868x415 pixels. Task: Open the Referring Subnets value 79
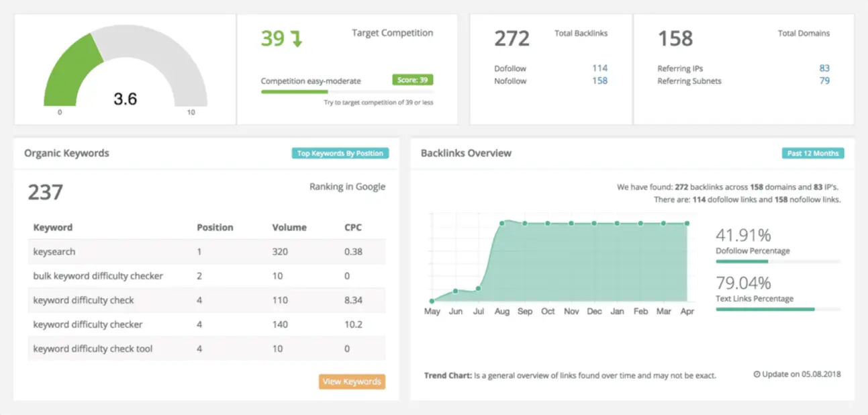824,81
